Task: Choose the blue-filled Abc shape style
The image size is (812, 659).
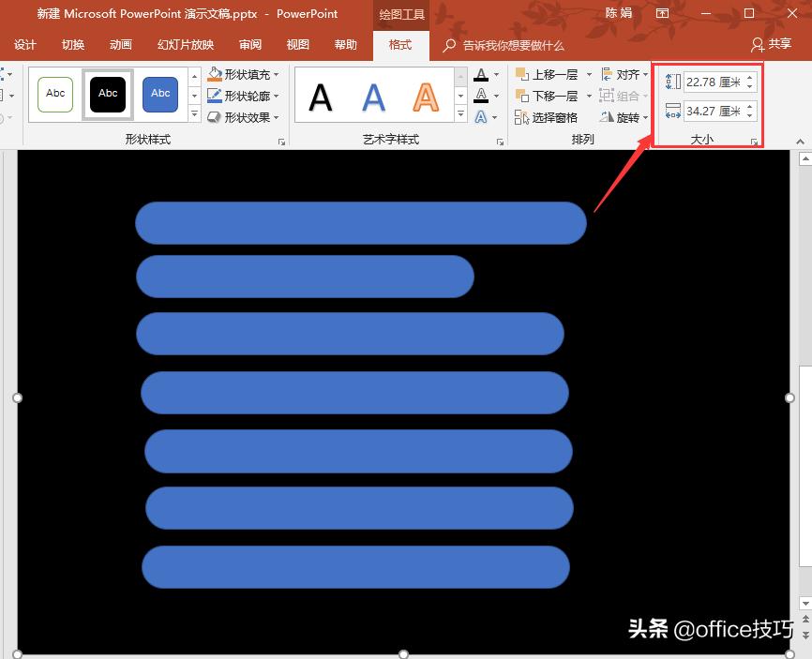Action: point(160,94)
